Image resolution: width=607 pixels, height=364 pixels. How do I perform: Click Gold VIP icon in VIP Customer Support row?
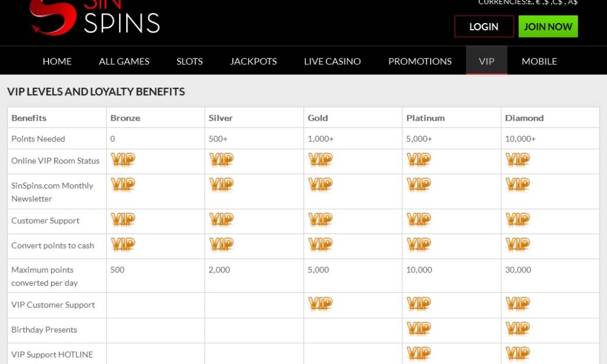point(320,304)
